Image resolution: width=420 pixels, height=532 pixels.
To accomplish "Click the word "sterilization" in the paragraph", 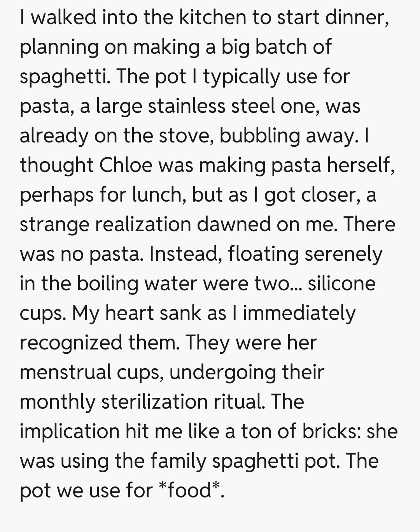I will [x=154, y=402].
